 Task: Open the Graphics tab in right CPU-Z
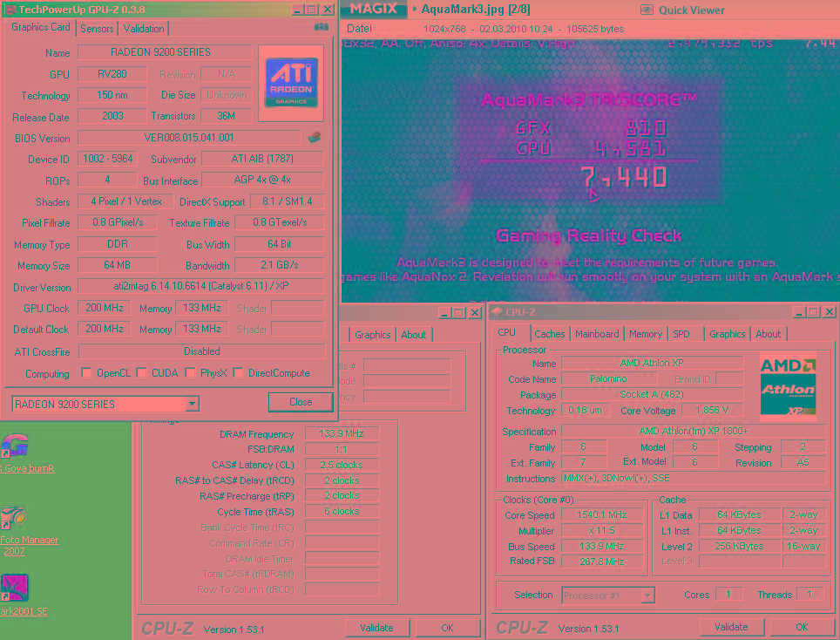pyautogui.click(x=727, y=334)
